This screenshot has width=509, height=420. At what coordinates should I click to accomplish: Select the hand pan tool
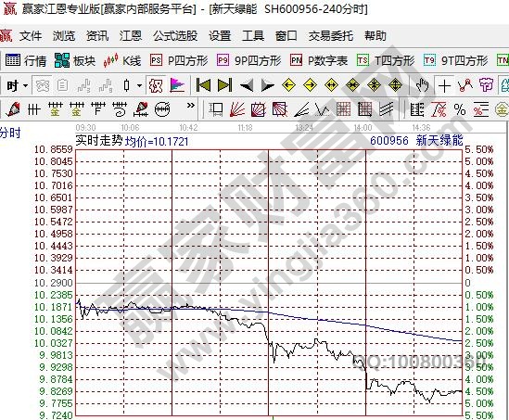point(423,85)
